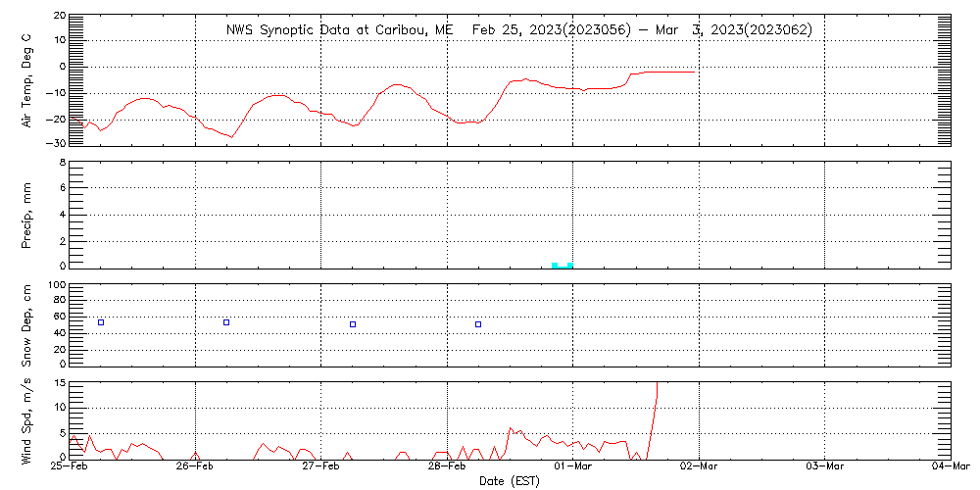Click the "Snow Dep, cm" axis label
The height and width of the screenshot is (490, 980).
click(x=26, y=324)
